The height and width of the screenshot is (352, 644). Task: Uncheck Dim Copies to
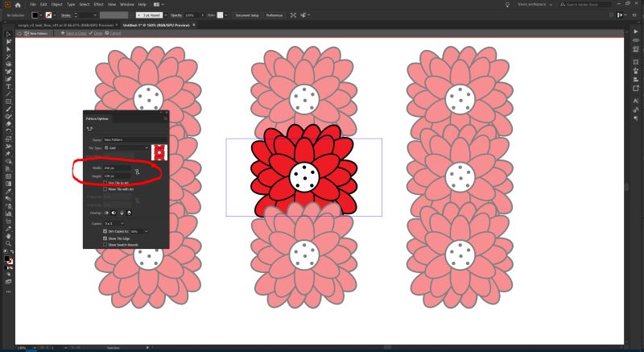[x=105, y=231]
